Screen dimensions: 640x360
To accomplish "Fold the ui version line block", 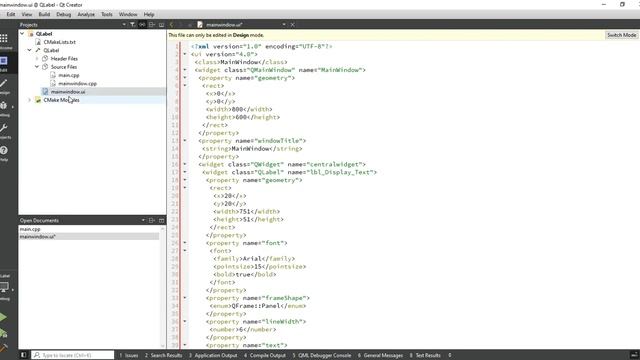I will (185, 54).
